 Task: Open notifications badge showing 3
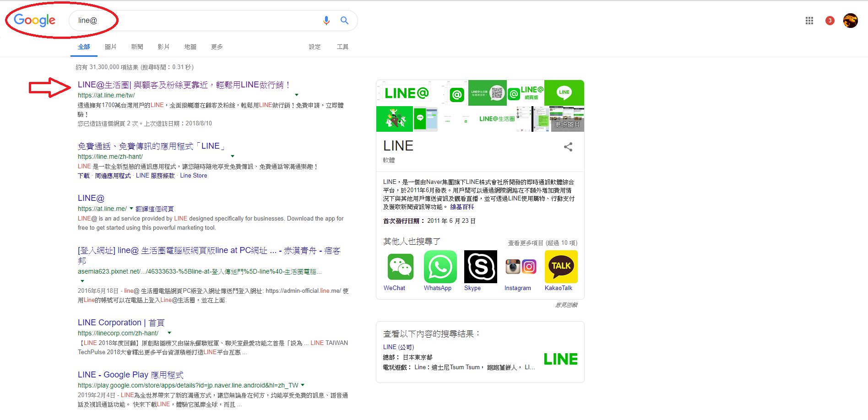click(830, 21)
